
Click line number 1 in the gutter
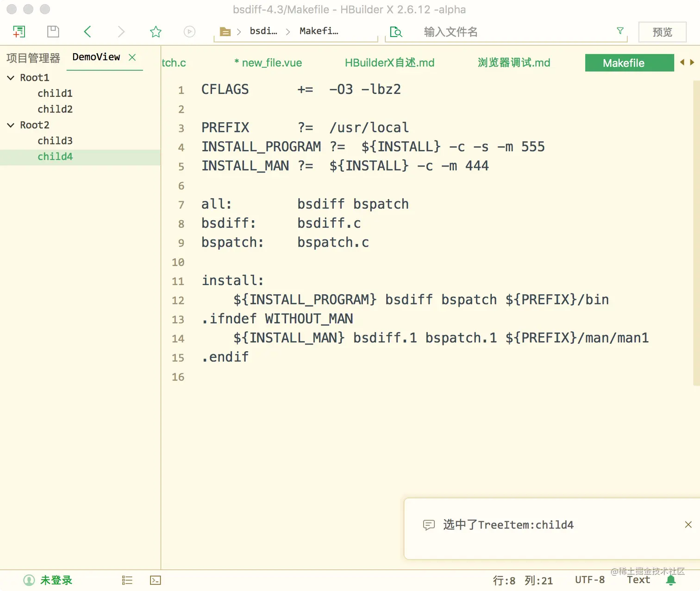coord(181,90)
